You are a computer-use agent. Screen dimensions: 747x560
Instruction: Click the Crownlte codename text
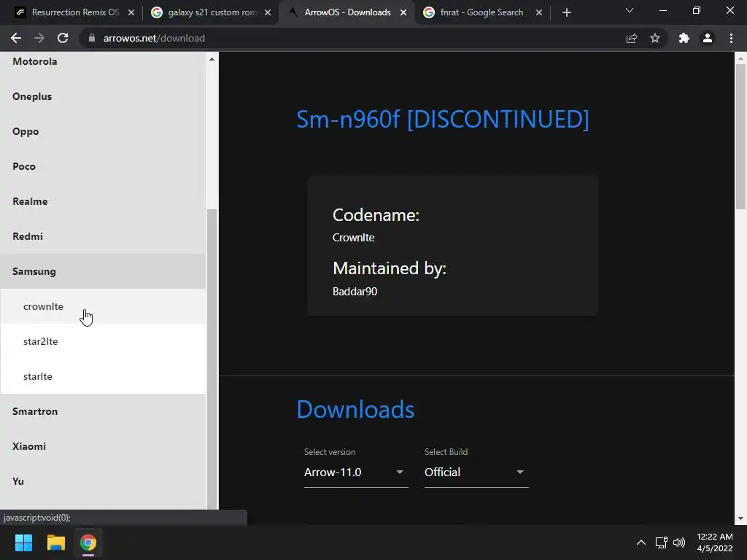point(354,238)
